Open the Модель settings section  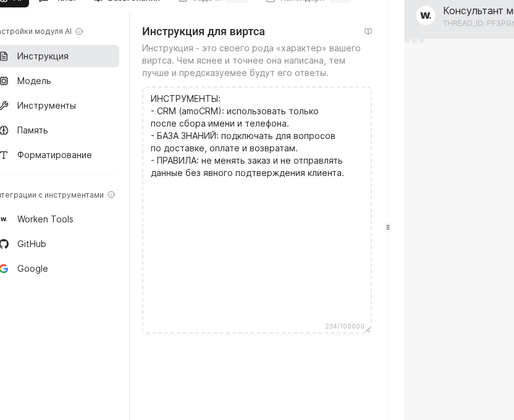point(34,81)
